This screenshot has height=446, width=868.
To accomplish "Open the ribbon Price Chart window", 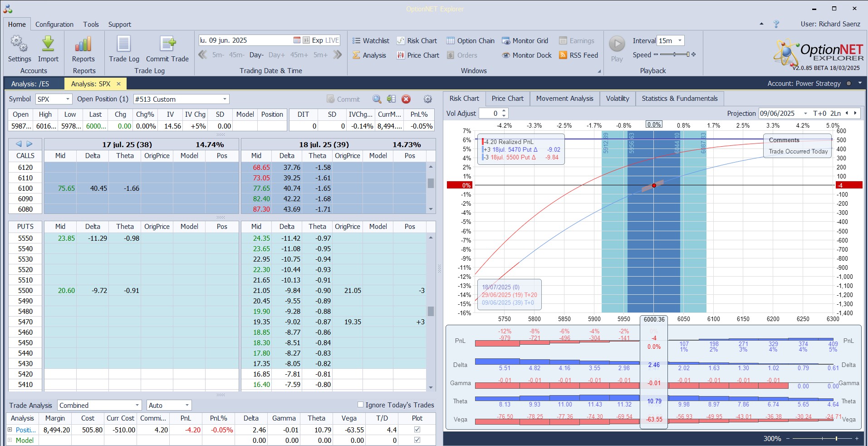I will 418,55.
